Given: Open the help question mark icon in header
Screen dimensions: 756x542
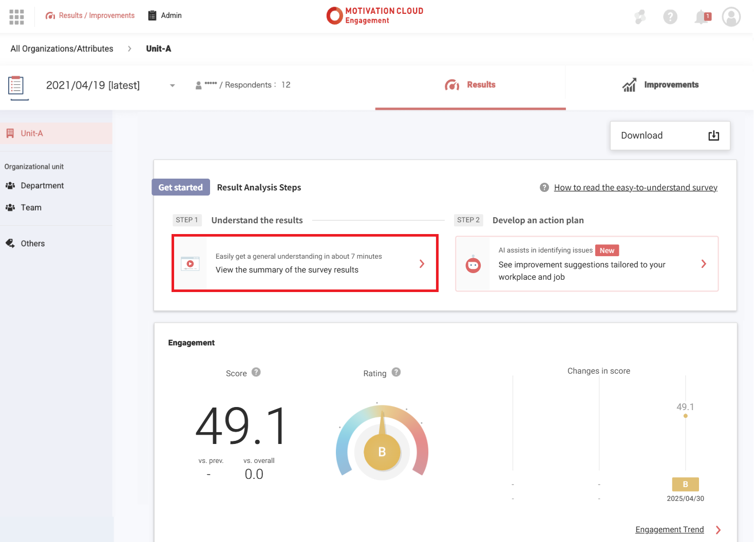Looking at the screenshot, I should pos(670,17).
